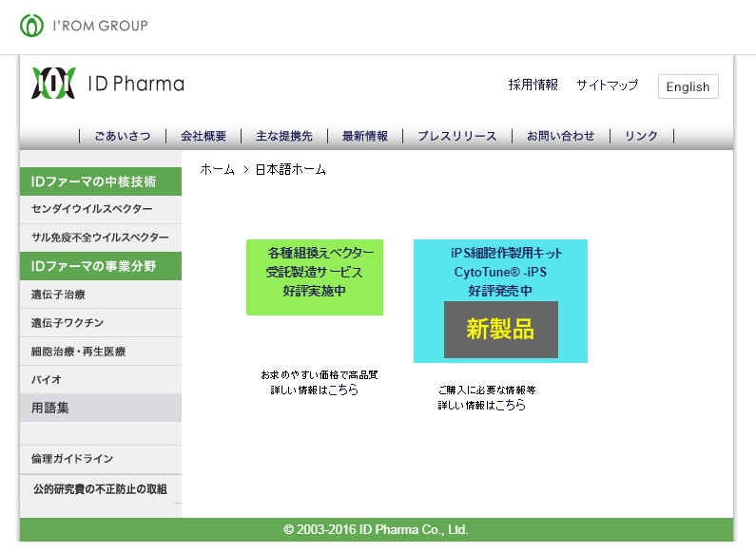Click the I'ROM GROUP text
756x552 pixels.
point(100,26)
